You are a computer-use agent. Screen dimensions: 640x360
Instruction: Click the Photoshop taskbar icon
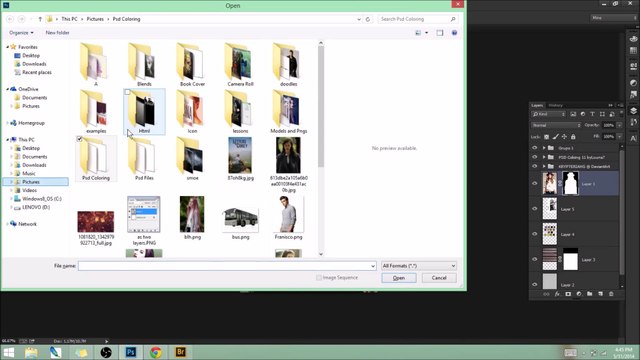131,352
